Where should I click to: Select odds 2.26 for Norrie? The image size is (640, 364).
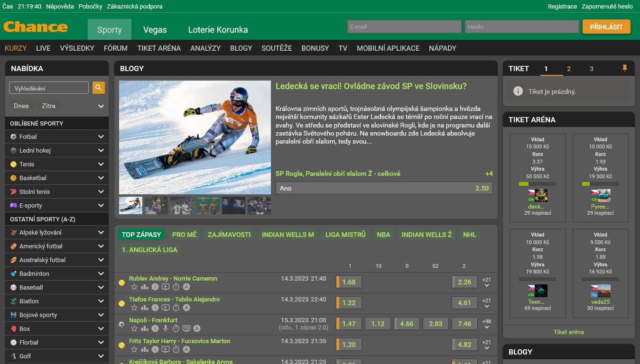coord(464,282)
